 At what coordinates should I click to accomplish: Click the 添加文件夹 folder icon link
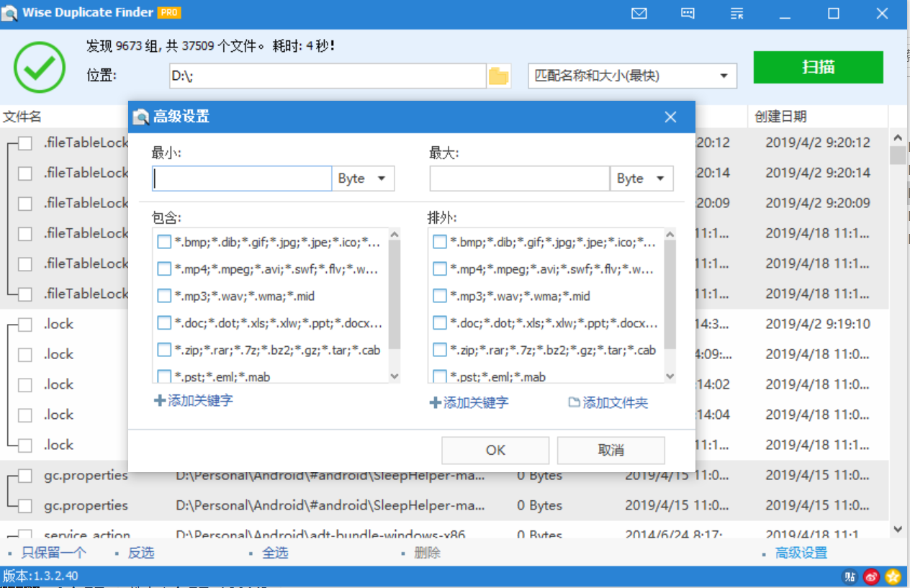(574, 402)
